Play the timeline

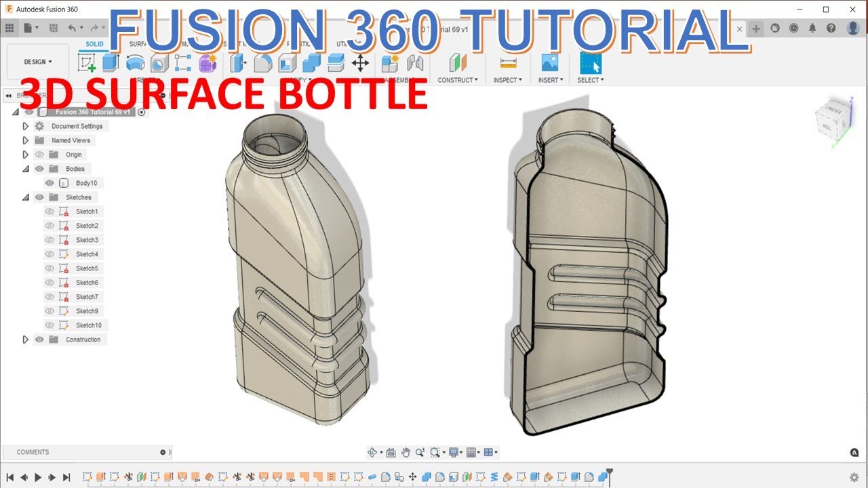[x=38, y=477]
